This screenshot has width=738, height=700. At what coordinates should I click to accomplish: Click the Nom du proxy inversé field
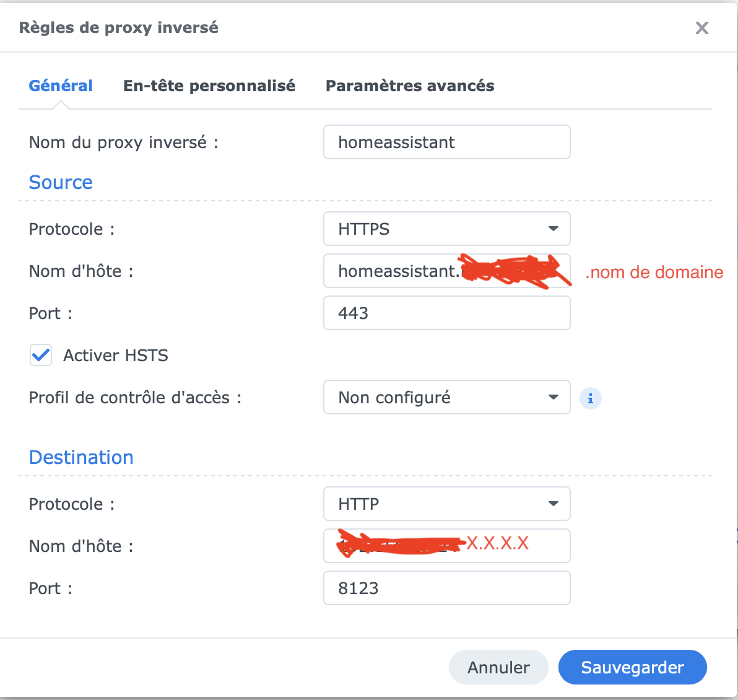[x=446, y=142]
